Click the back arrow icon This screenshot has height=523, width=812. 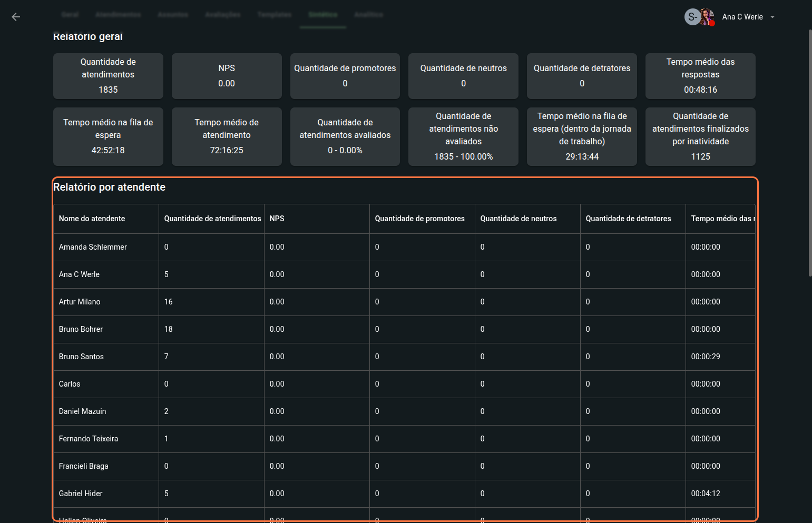point(16,17)
